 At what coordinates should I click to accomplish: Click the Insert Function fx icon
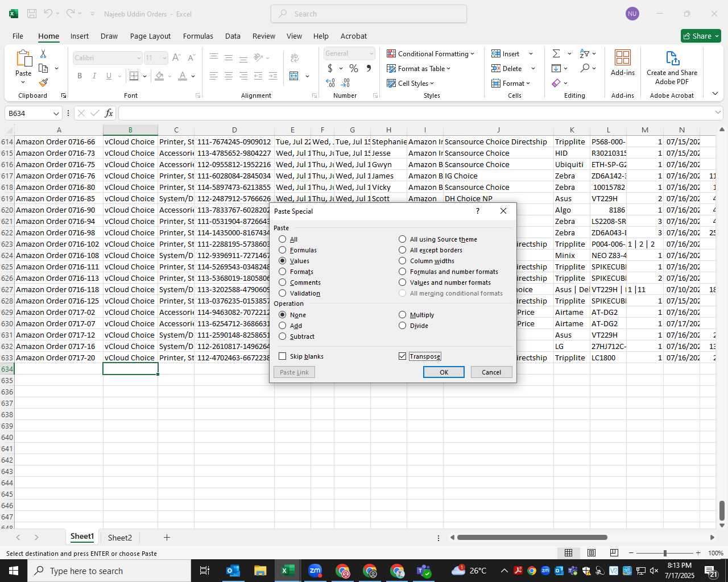click(109, 113)
